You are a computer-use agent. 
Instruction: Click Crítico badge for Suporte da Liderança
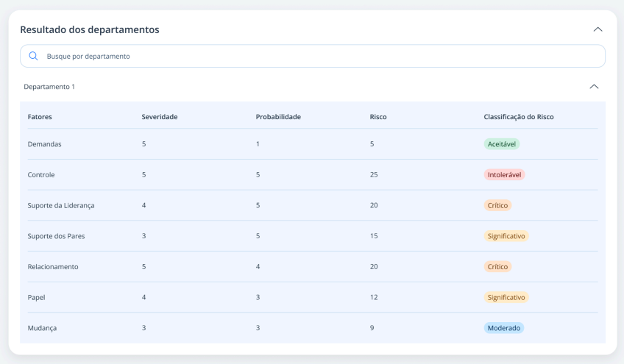pyautogui.click(x=497, y=205)
